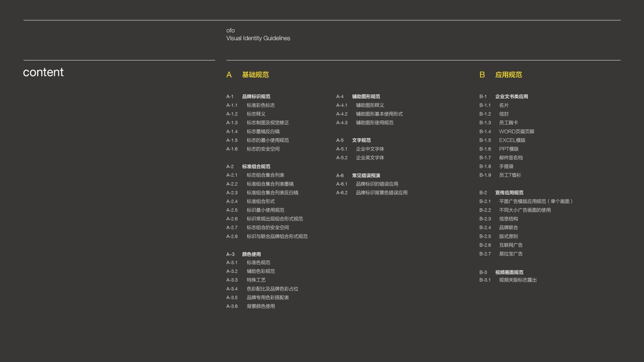Select 'A-3.5 品牌专用色彩搭配表'
Image resolution: width=644 pixels, height=362 pixels.
(258, 298)
